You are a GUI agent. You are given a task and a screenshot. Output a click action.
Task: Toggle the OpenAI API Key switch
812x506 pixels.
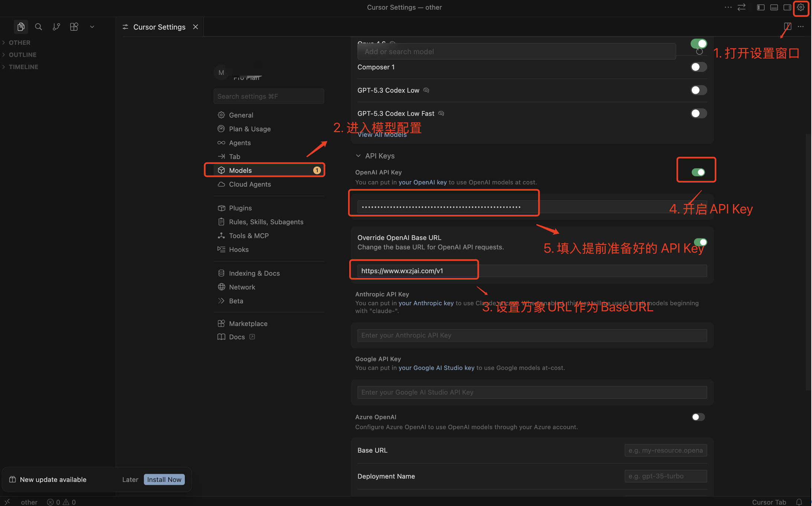coord(698,172)
